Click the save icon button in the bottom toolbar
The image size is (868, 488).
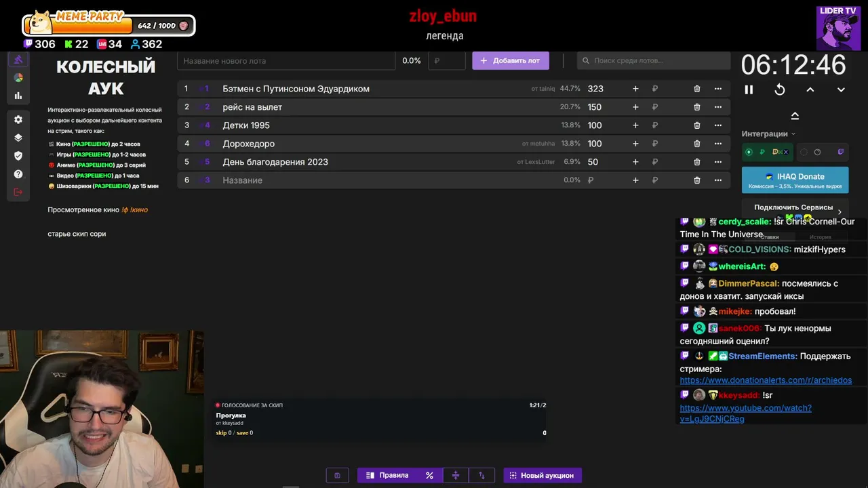[337, 475]
